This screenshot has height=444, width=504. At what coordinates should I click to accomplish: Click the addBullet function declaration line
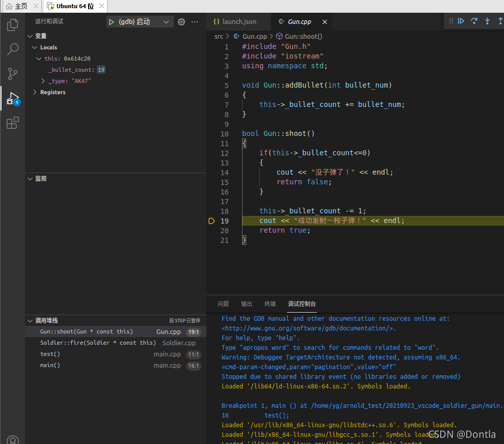(317, 85)
